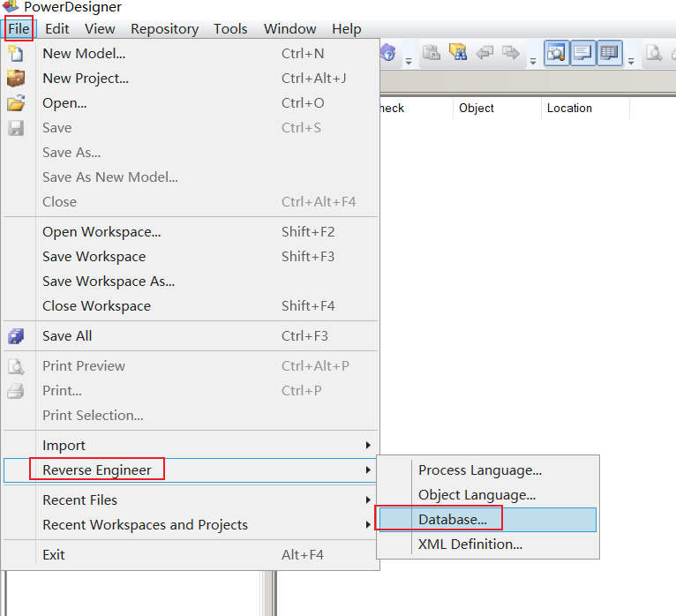This screenshot has height=616, width=676.
Task: Choose Print Preview menu entry
Action: coord(191,366)
